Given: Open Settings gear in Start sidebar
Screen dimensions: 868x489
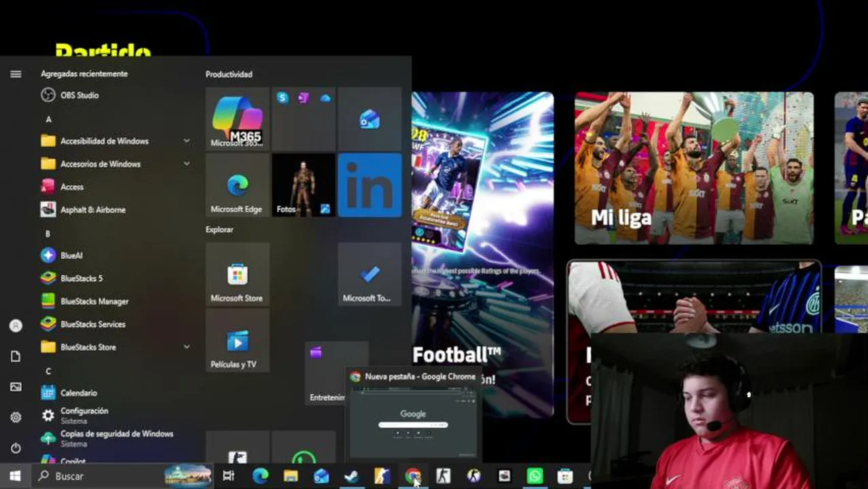Looking at the screenshot, I should tap(16, 418).
